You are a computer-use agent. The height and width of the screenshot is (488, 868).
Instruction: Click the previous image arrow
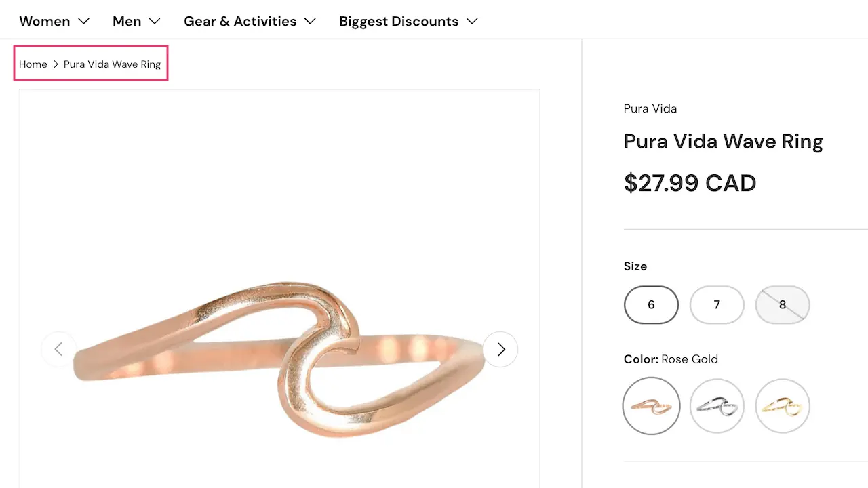(x=58, y=349)
